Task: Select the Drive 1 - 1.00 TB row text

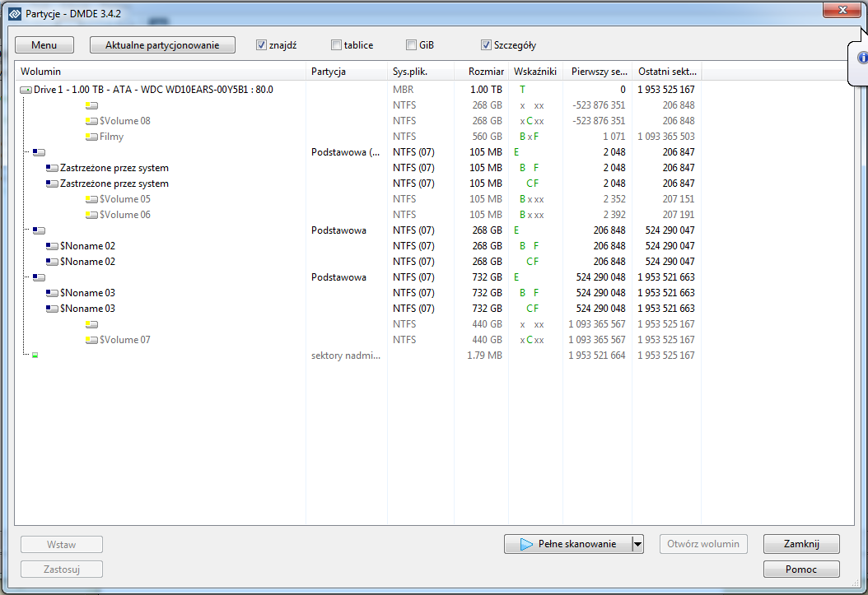Action: [153, 90]
